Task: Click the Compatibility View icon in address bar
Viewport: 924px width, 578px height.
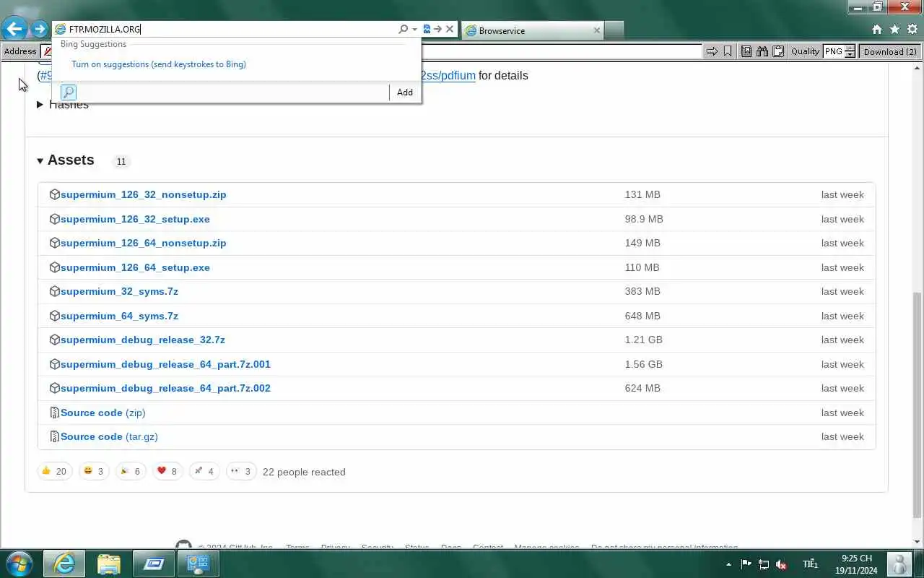Action: (427, 30)
